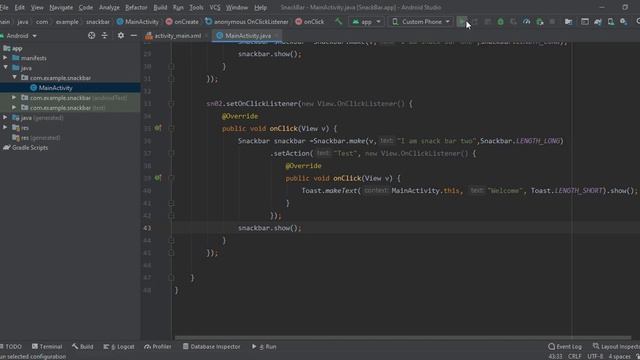Open the TODO tool window

(x=11, y=347)
